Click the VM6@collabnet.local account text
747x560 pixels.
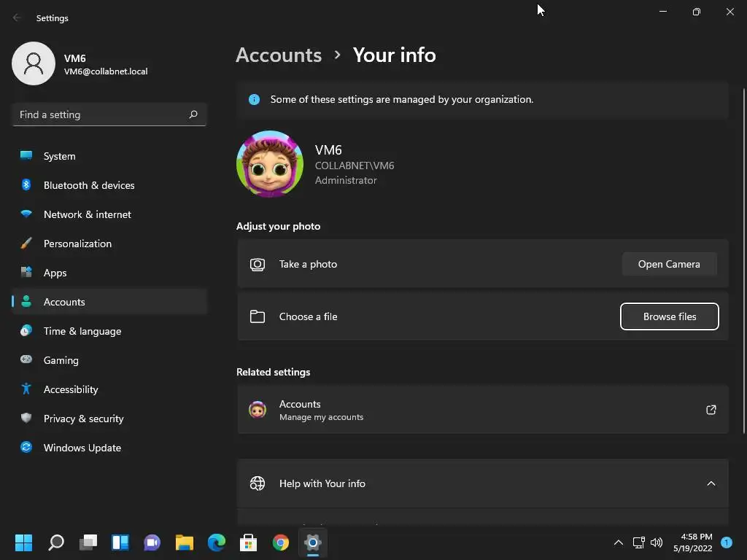[x=106, y=71]
